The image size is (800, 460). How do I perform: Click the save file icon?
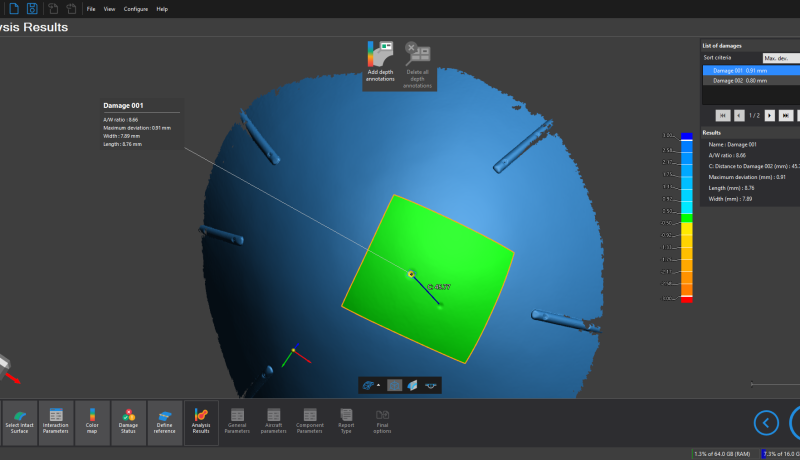click(32, 8)
